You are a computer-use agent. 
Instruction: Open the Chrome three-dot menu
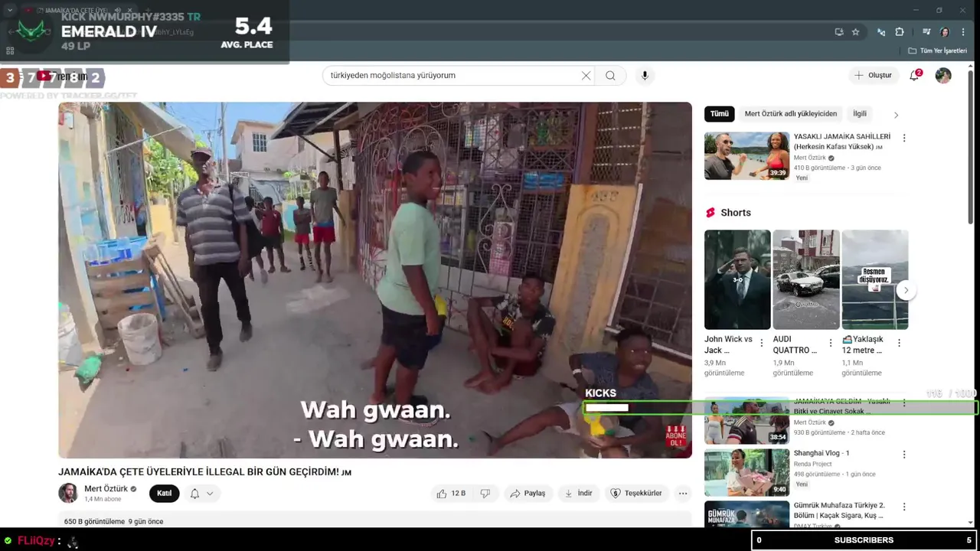(x=963, y=32)
